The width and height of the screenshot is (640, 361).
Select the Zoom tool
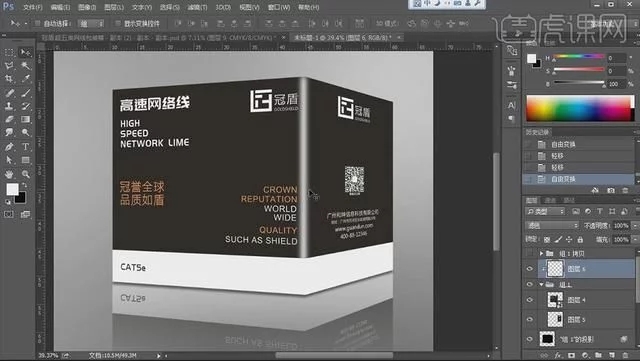25,174
